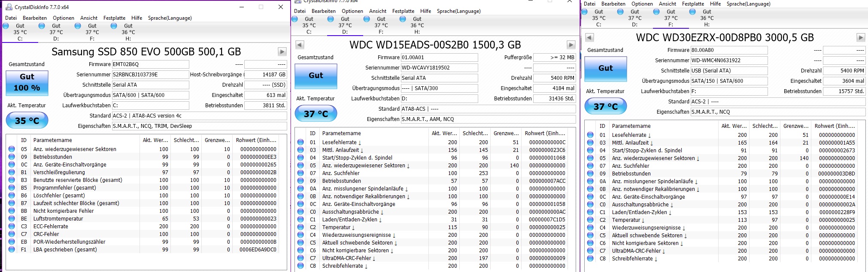Image resolution: width=868 pixels, height=272 pixels.
Task: Click status orb for Verschleißregulierung row
Action: (x=12, y=172)
